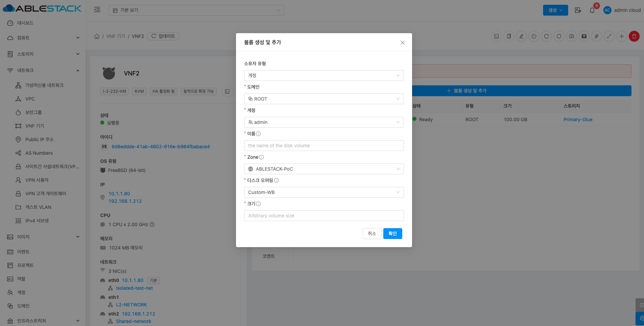This screenshot has height=326, width=644.
Task: Click the KVM tag under VNF2
Action: (139, 91)
